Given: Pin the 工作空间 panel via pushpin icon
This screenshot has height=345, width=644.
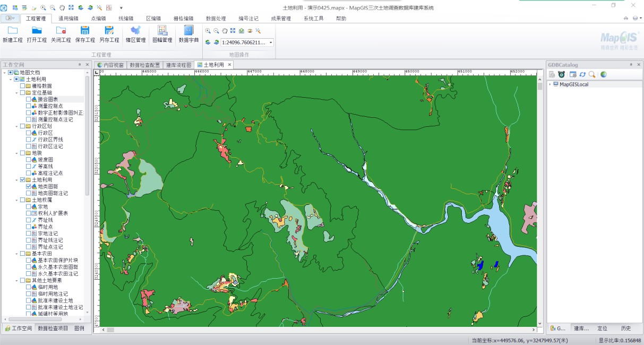Looking at the screenshot, I should (80, 65).
